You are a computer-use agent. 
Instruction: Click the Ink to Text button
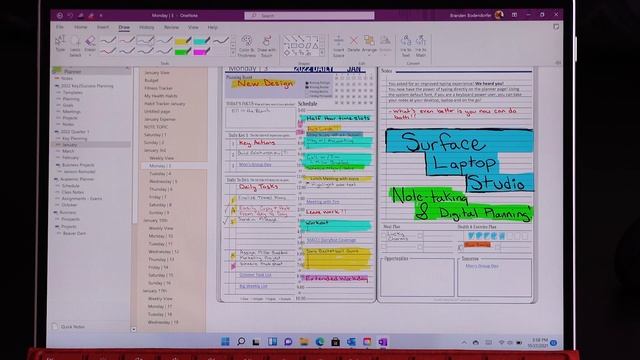click(x=406, y=46)
